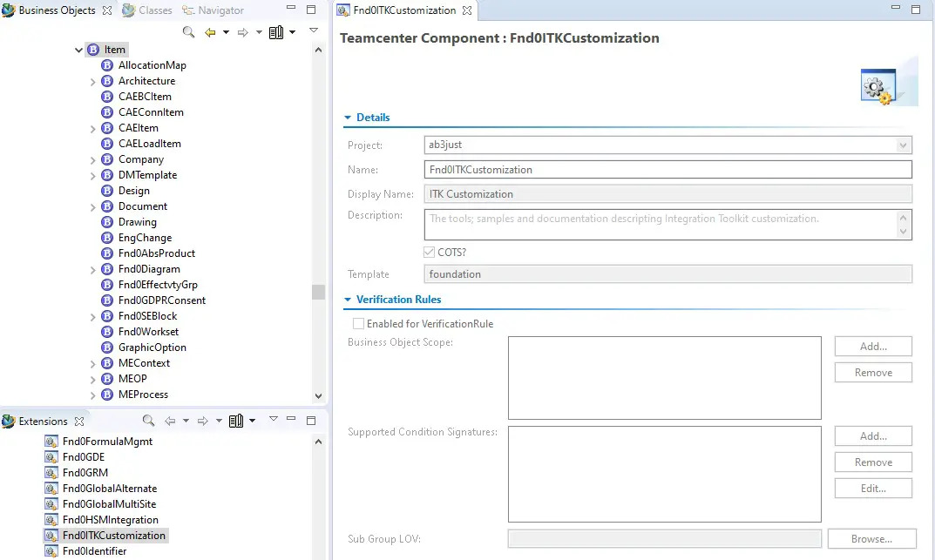The width and height of the screenshot is (935, 560).
Task: Enable the 'Enabled for VerificationRule' checkbox
Action: tap(358, 323)
